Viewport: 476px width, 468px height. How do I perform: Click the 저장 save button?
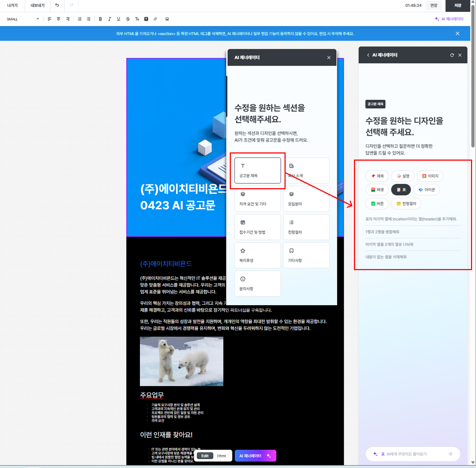click(457, 5)
